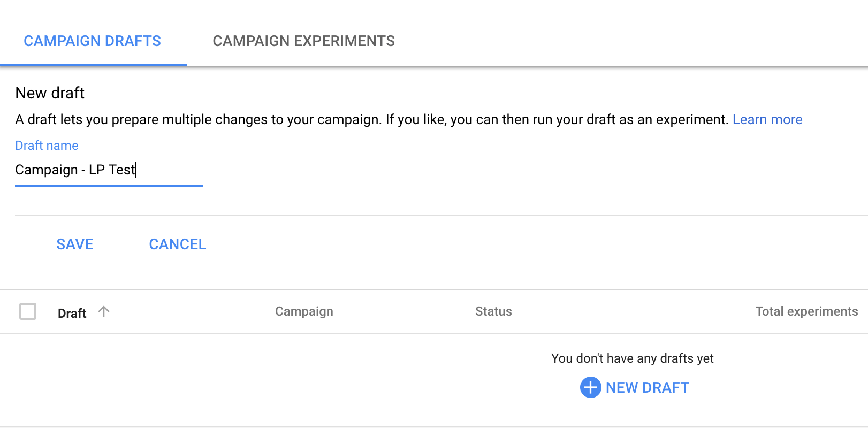Image resolution: width=868 pixels, height=428 pixels.
Task: Click the Campaign column header
Action: coord(304,311)
